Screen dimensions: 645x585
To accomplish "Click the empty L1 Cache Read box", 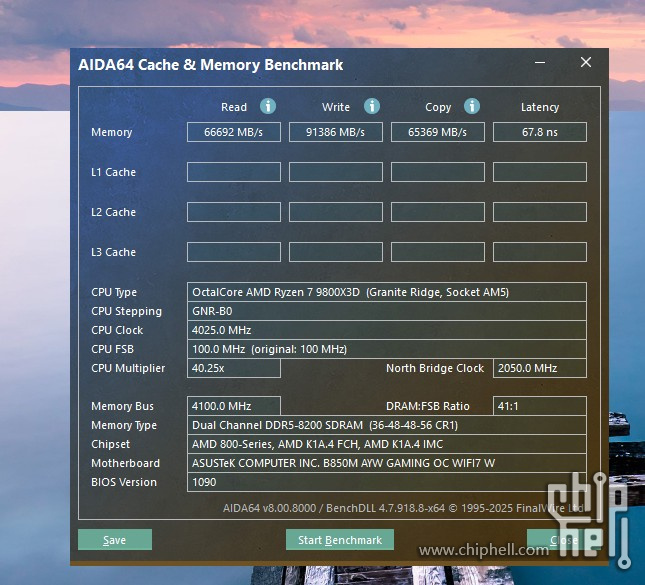I will click(234, 172).
